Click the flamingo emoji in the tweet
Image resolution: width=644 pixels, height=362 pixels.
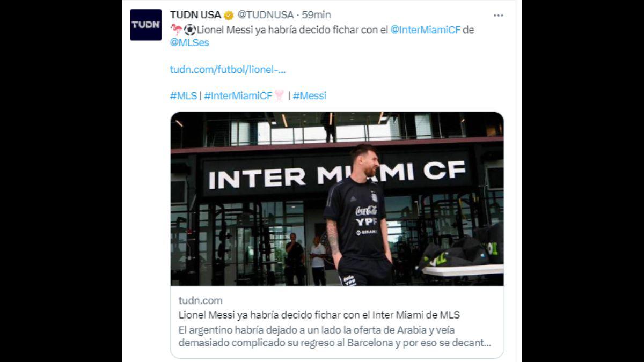pyautogui.click(x=176, y=29)
